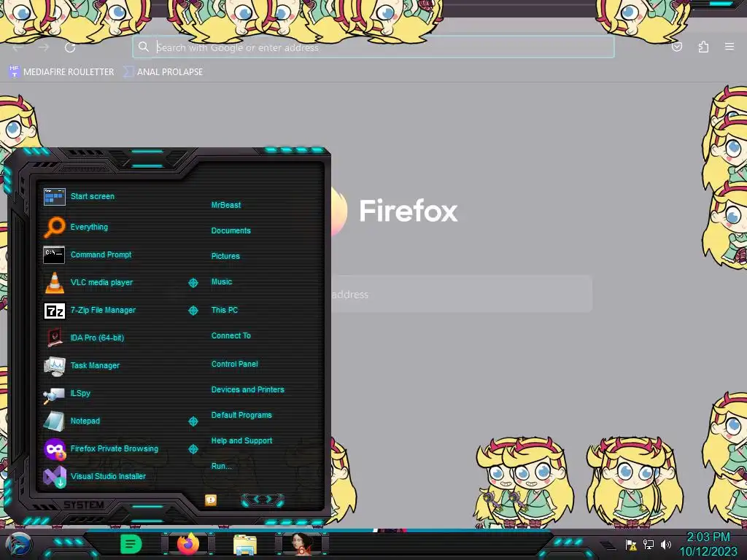Click start menu shutdown alert icon
747x560 pixels.
pyautogui.click(x=211, y=499)
